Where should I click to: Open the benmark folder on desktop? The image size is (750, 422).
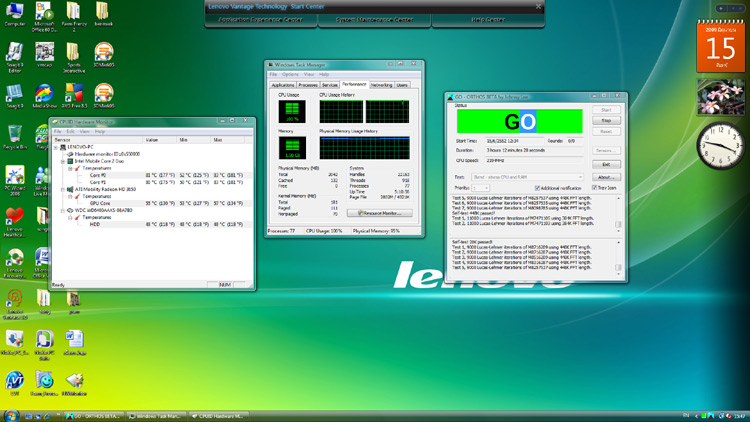click(x=103, y=14)
